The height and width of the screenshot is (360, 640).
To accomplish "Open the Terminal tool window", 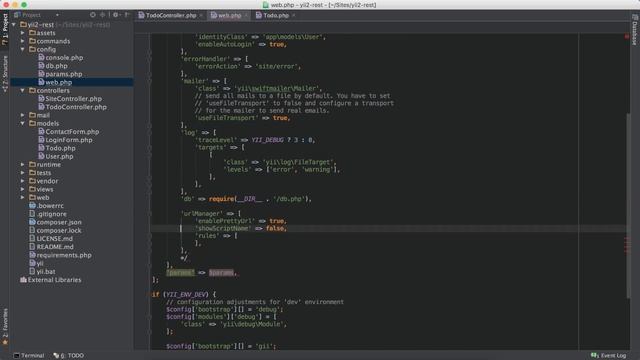I will tap(29, 356).
